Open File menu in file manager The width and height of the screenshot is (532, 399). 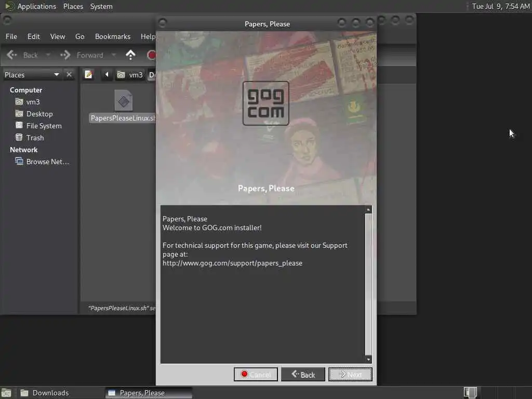pos(11,36)
